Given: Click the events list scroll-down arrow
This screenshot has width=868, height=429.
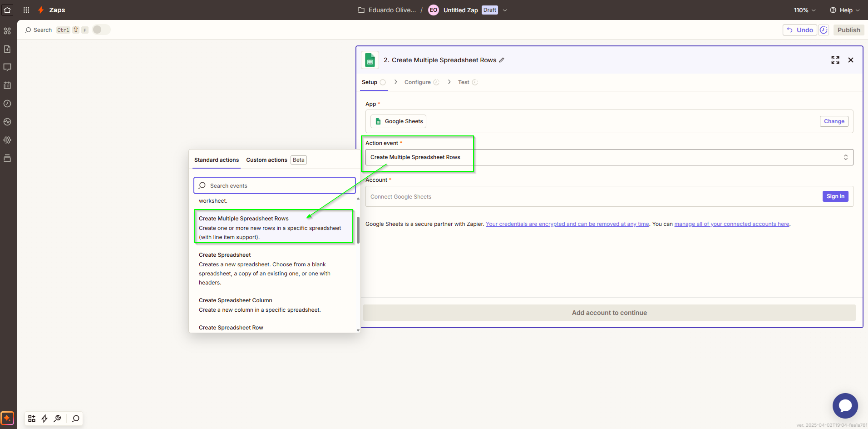Looking at the screenshot, I should 358,330.
